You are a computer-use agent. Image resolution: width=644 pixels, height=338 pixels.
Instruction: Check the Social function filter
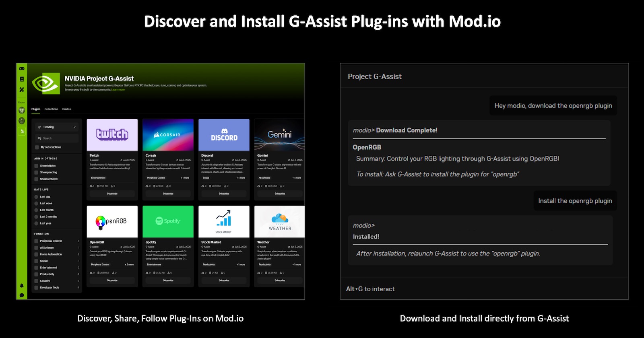36,261
